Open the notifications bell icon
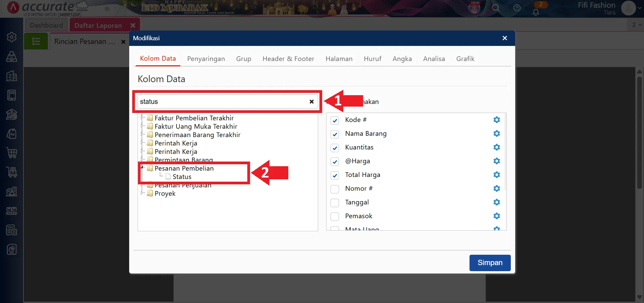This screenshot has width=644, height=303. (536, 12)
